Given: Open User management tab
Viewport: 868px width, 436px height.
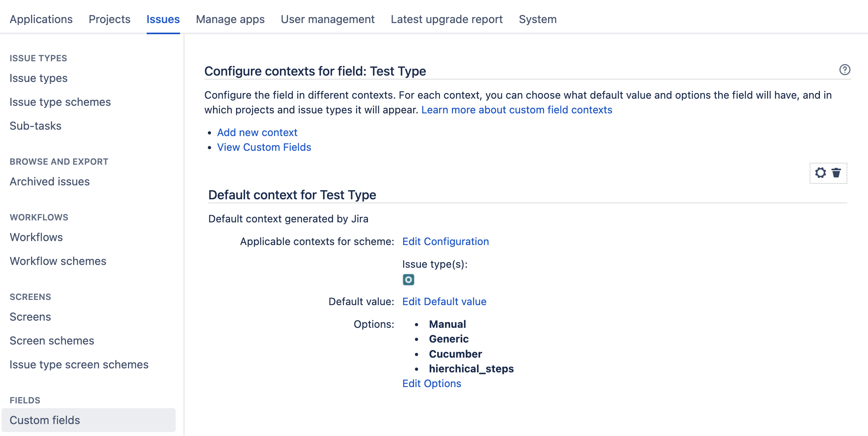Looking at the screenshot, I should [x=327, y=19].
